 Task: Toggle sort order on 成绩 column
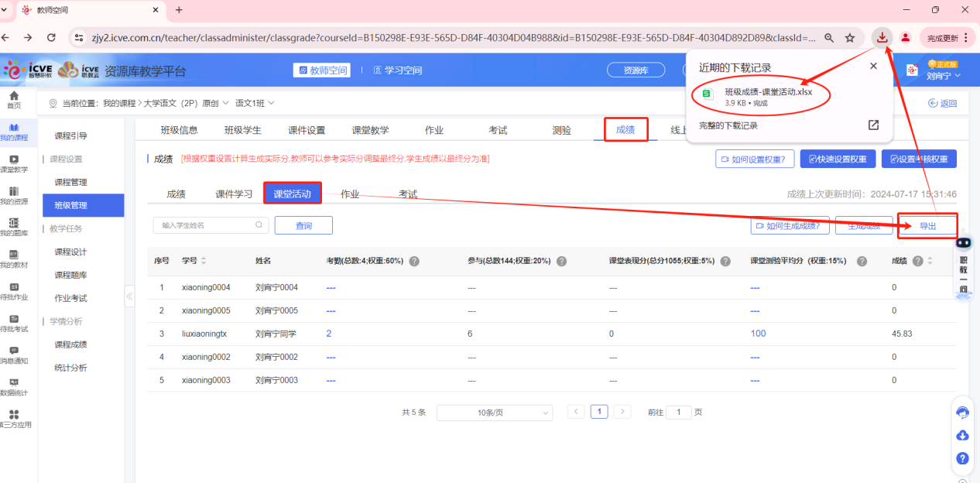coord(930,262)
